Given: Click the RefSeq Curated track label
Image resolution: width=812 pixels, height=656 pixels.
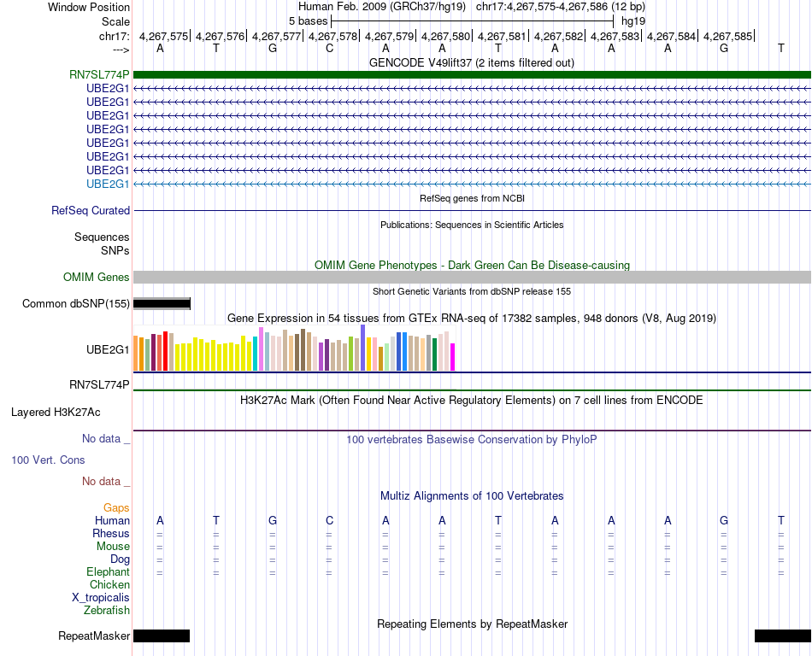Looking at the screenshot, I should [91, 211].
